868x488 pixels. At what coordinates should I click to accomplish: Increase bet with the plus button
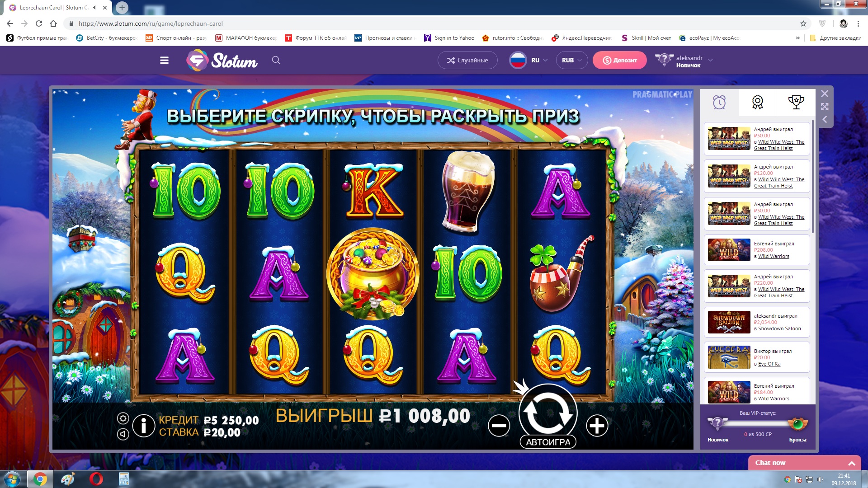point(597,425)
